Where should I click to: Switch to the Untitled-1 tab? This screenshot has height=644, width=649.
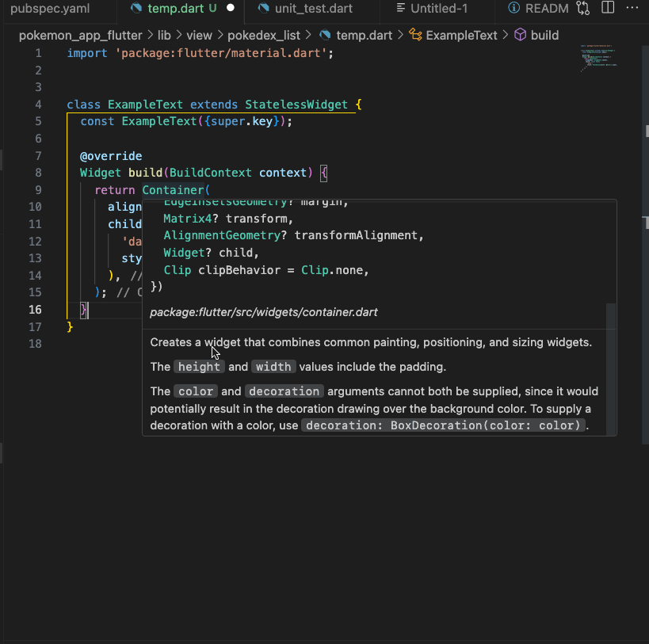tap(432, 9)
